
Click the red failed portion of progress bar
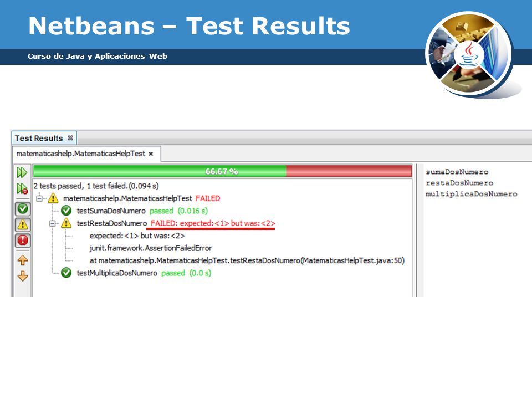pos(349,171)
